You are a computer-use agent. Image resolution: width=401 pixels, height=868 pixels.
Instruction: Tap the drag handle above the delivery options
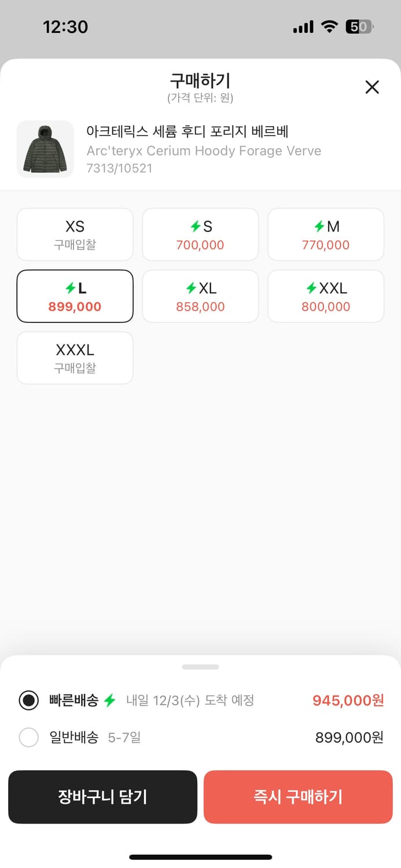(x=200, y=666)
